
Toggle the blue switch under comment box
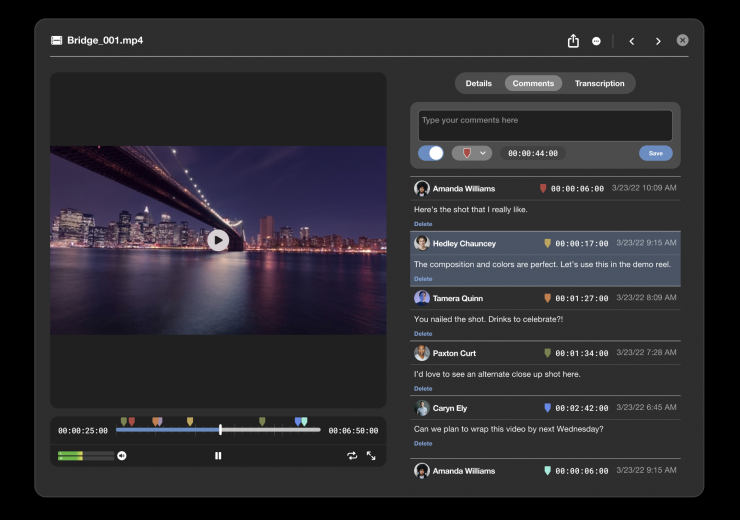(431, 153)
